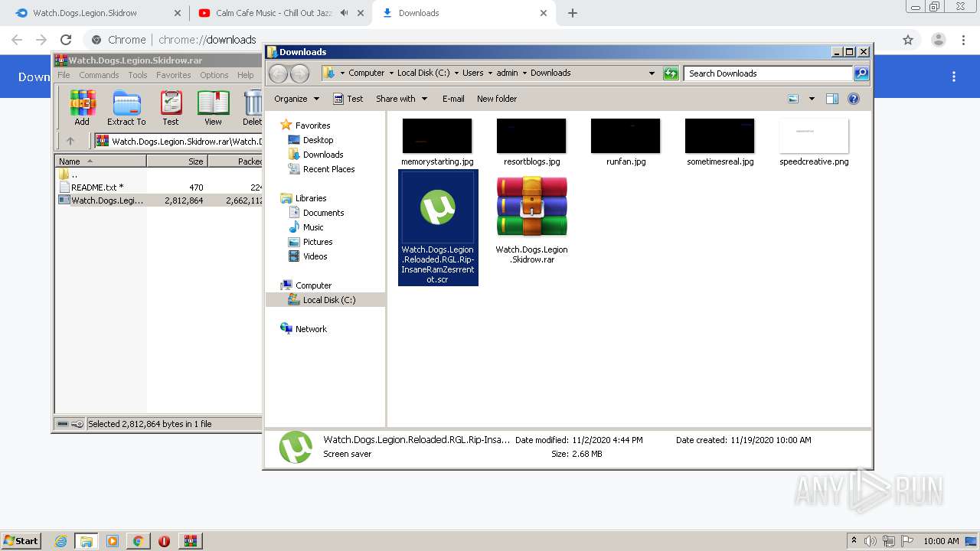Show hidden system tray icons

coord(854,541)
